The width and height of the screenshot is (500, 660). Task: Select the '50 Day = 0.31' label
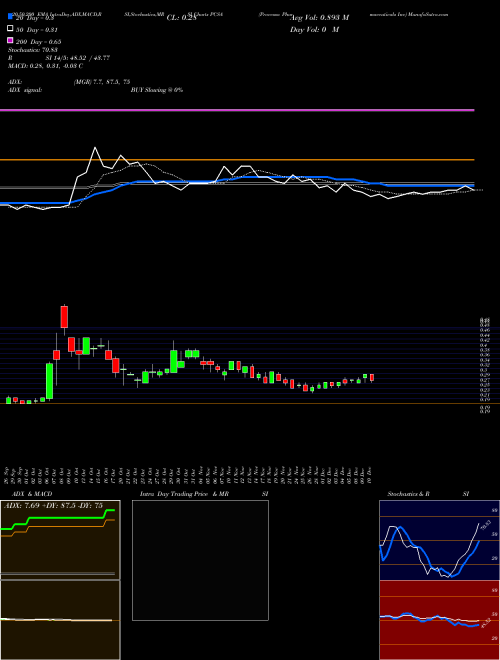point(36,30)
